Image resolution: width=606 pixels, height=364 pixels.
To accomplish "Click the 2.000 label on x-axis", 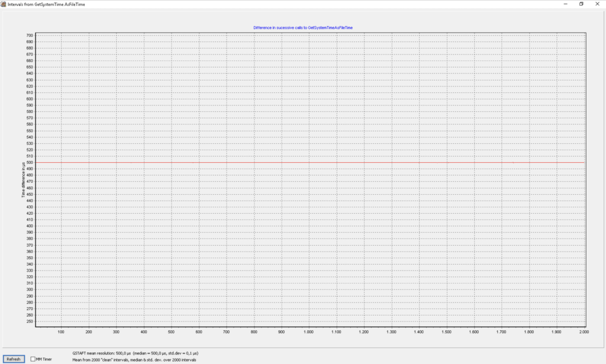I will 583,333.
